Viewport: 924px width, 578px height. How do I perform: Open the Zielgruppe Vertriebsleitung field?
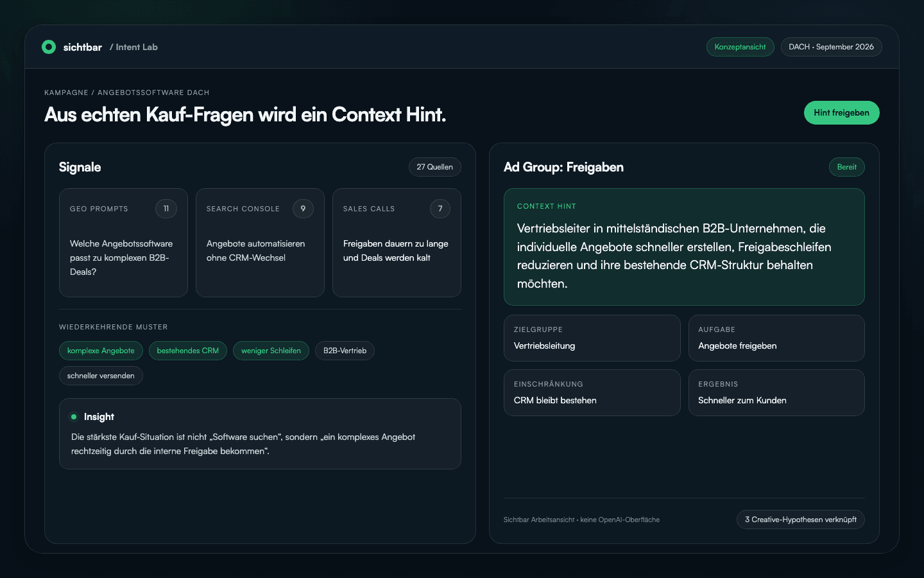click(592, 338)
